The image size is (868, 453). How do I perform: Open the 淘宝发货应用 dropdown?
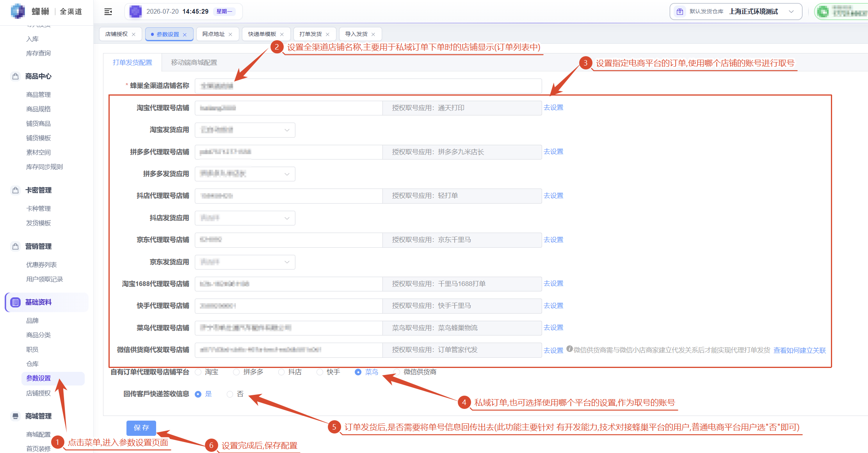pos(245,130)
